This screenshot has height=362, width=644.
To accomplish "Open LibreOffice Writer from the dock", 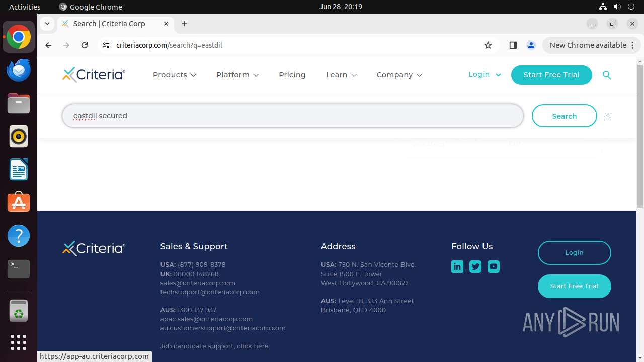I will pos(19,170).
